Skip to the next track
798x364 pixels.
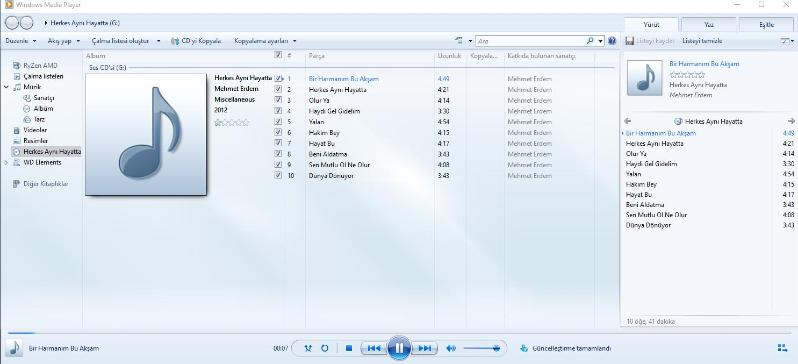point(424,348)
